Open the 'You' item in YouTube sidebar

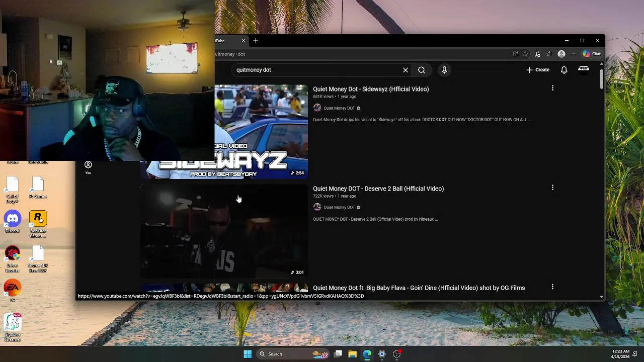point(88,168)
